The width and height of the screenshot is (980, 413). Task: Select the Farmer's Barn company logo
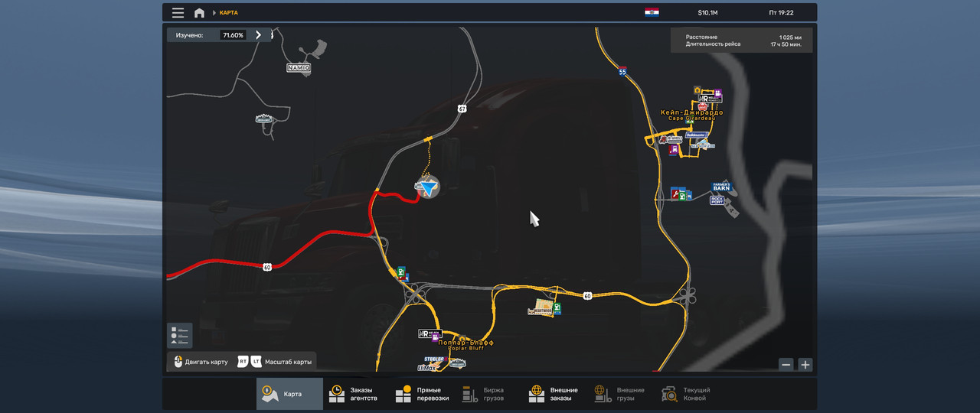click(721, 187)
